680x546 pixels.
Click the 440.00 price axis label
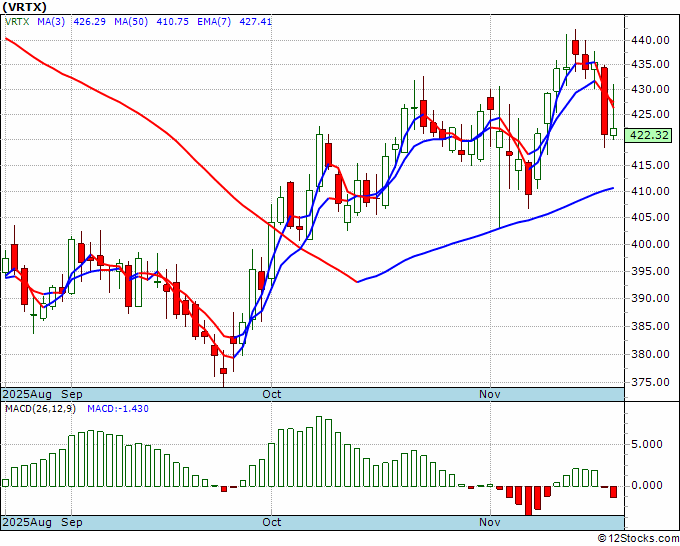click(x=649, y=40)
